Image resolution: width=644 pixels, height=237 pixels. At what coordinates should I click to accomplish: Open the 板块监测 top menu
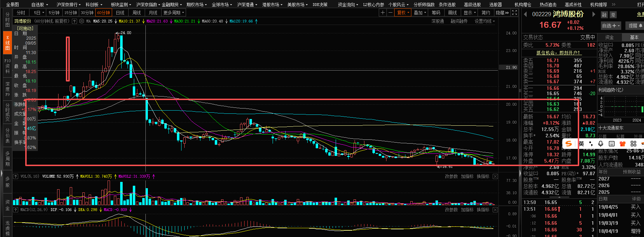[x=121, y=5]
